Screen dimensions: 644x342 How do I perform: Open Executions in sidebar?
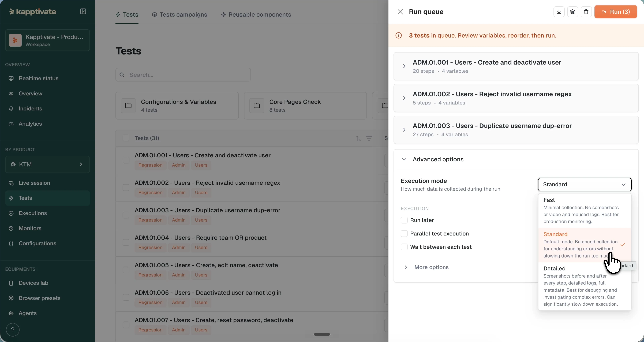[x=47, y=213]
